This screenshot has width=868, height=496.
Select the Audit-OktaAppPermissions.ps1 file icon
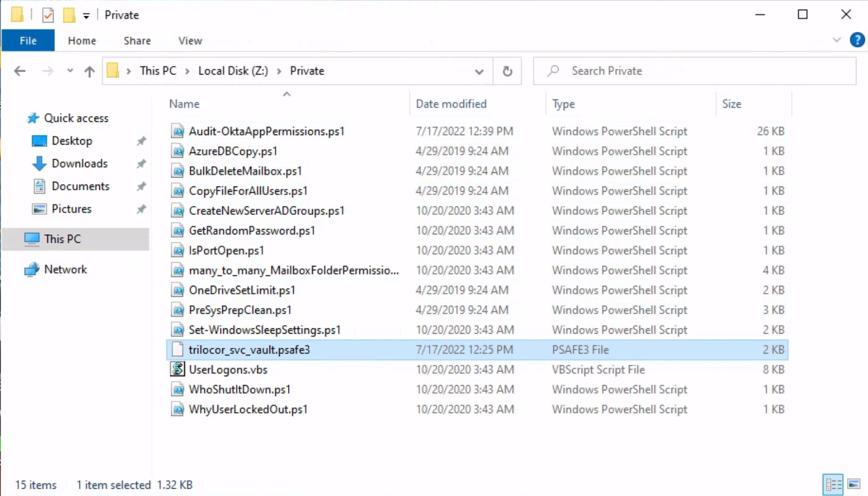tap(178, 131)
